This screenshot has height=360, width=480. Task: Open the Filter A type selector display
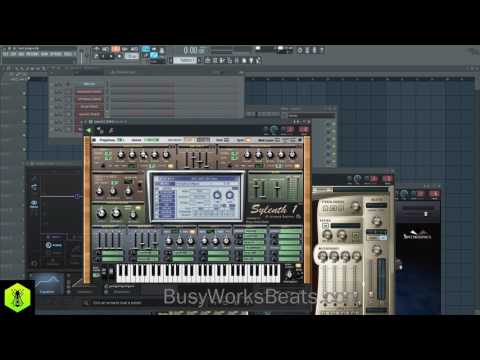click(x=128, y=181)
